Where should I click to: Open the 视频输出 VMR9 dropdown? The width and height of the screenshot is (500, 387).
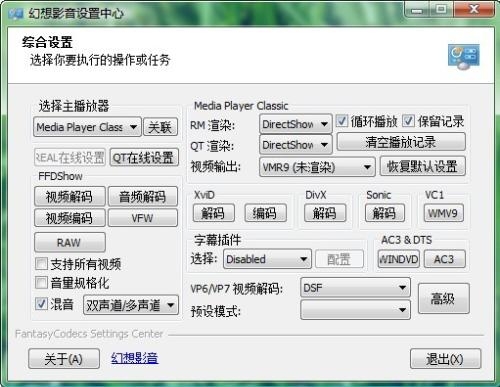317,167
